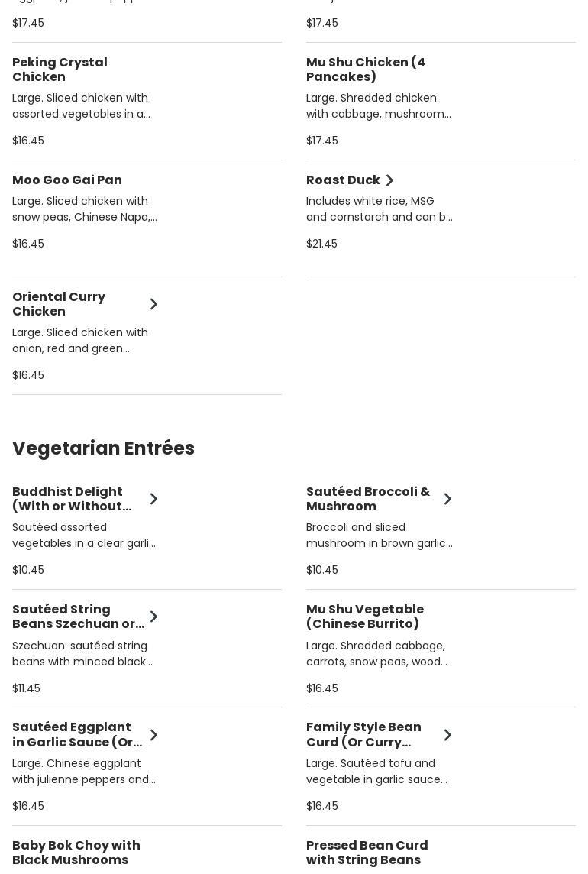
Task: Expand Buddhist Delight options arrow
Action: coord(153,499)
